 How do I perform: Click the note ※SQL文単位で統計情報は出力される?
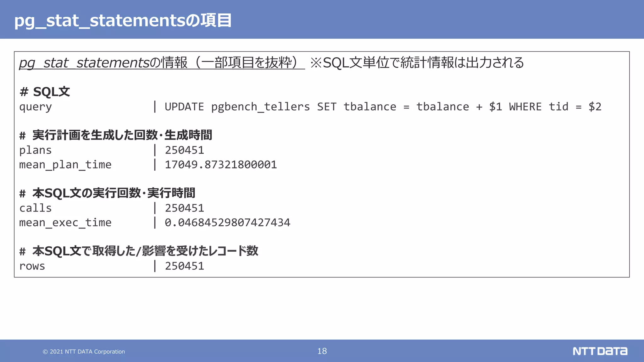coord(417,63)
